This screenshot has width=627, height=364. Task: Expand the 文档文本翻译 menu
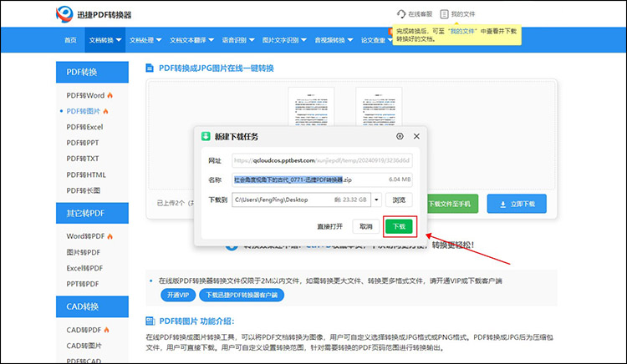[x=191, y=40]
